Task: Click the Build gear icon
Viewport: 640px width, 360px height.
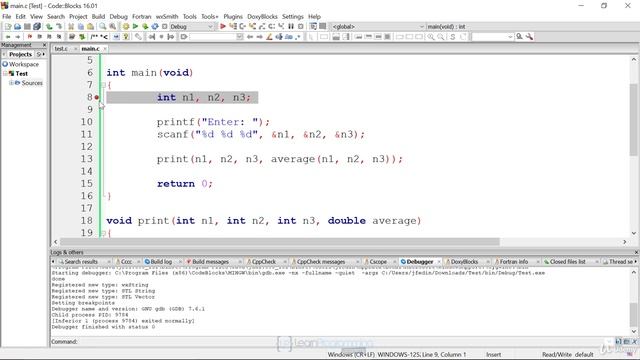Action: (x=126, y=27)
